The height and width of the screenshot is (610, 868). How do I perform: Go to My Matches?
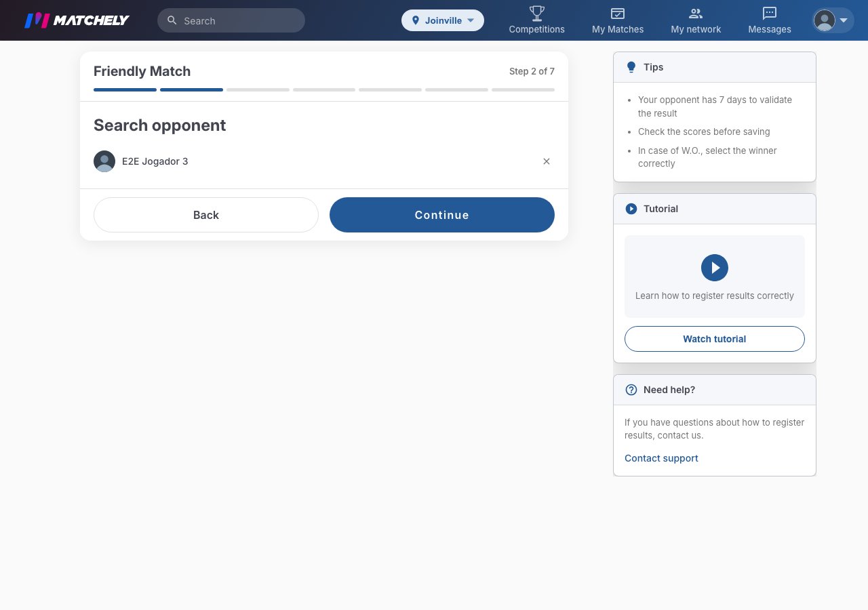618,20
